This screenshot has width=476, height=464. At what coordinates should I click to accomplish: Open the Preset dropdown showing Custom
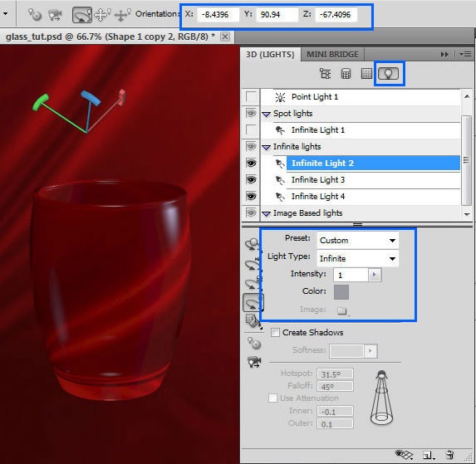pos(357,241)
